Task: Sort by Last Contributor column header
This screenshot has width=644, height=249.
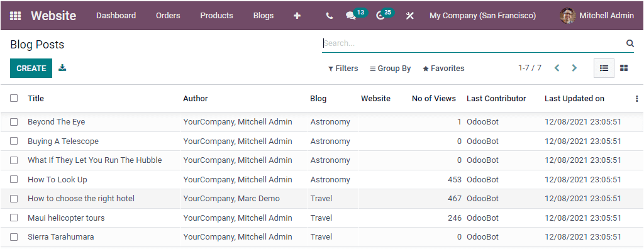Action: pyautogui.click(x=496, y=99)
